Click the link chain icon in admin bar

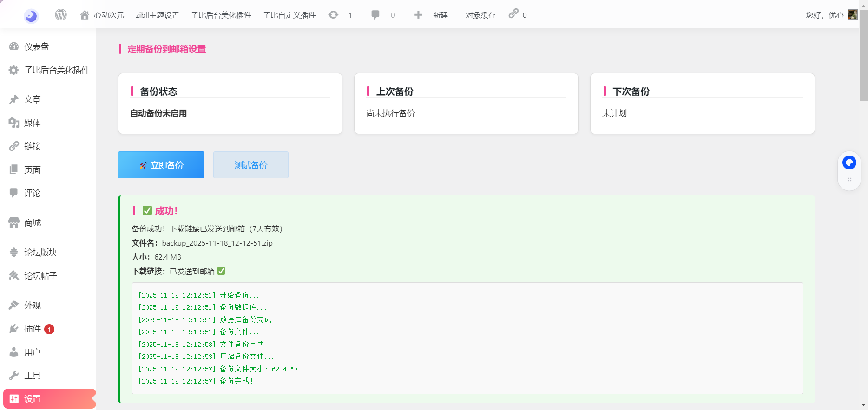(513, 13)
